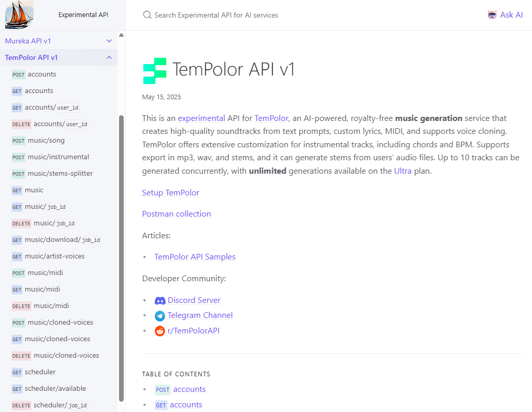Click the sidebar vertical scrollbar thumb
Screen dimensions: 532x412
tap(122, 258)
